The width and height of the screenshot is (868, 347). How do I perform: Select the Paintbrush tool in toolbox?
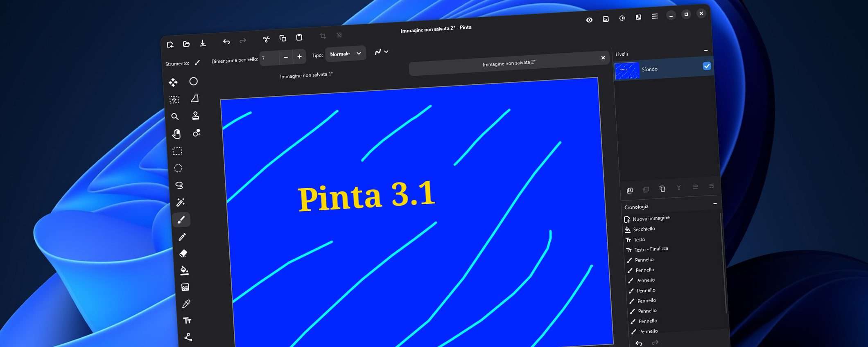(x=181, y=220)
